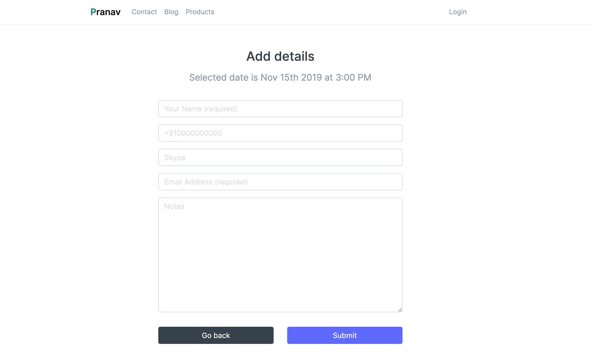Viewport: 592px width, 364px height.
Task: Click the Nov 15th 2019 date text
Action: (291, 77)
